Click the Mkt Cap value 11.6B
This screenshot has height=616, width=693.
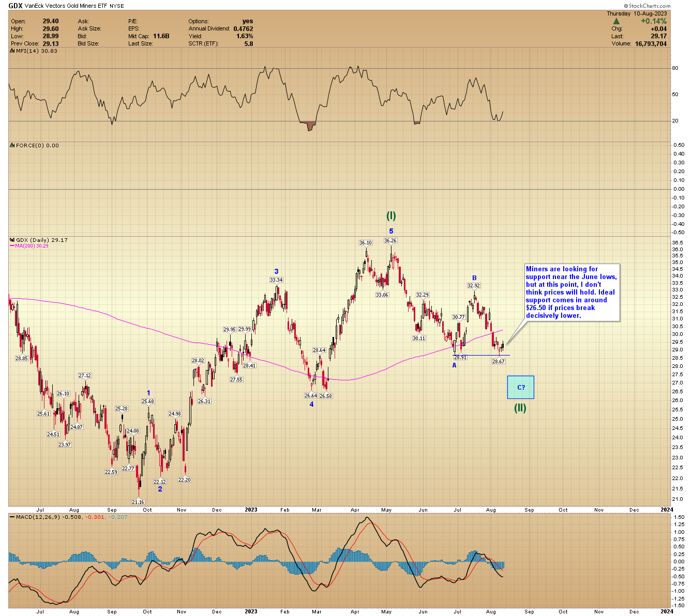tap(161, 36)
